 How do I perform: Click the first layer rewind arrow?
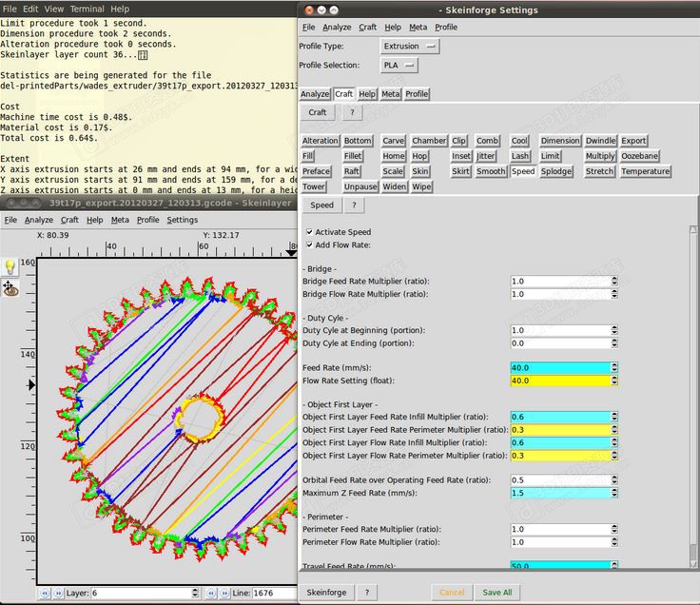click(x=43, y=594)
